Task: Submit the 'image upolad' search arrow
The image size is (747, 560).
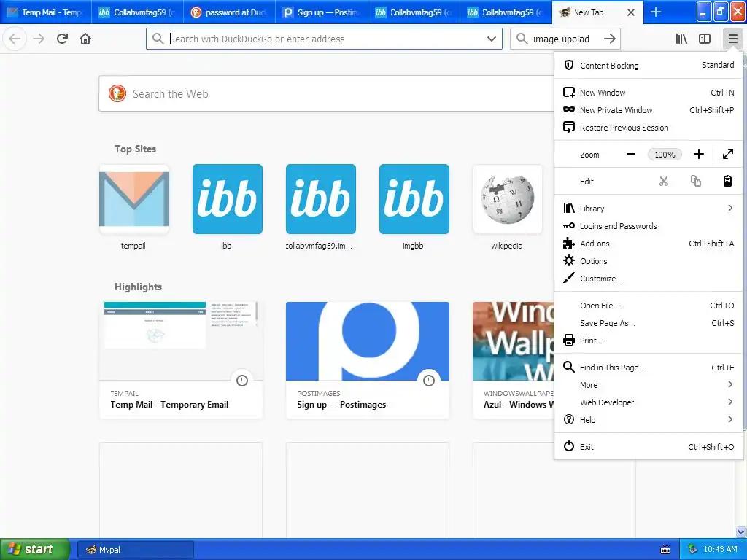Action: point(609,39)
